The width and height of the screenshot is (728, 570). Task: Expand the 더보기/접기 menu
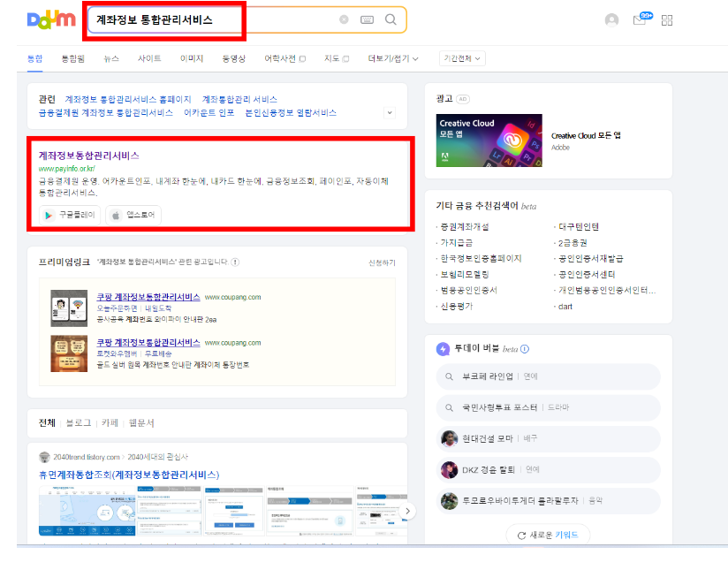point(393,58)
